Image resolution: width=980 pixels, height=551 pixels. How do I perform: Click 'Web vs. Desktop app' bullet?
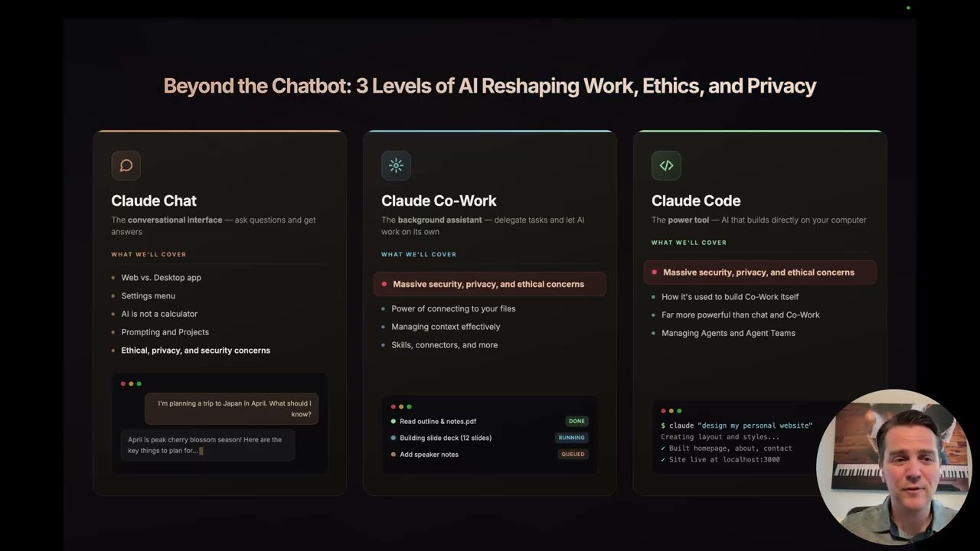161,278
